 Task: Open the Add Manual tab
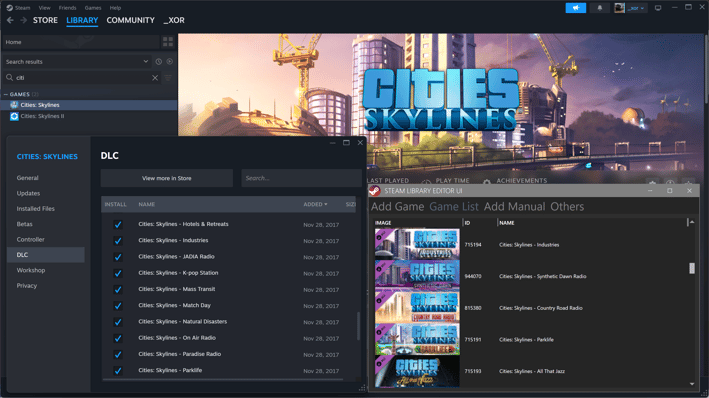pyautogui.click(x=514, y=207)
